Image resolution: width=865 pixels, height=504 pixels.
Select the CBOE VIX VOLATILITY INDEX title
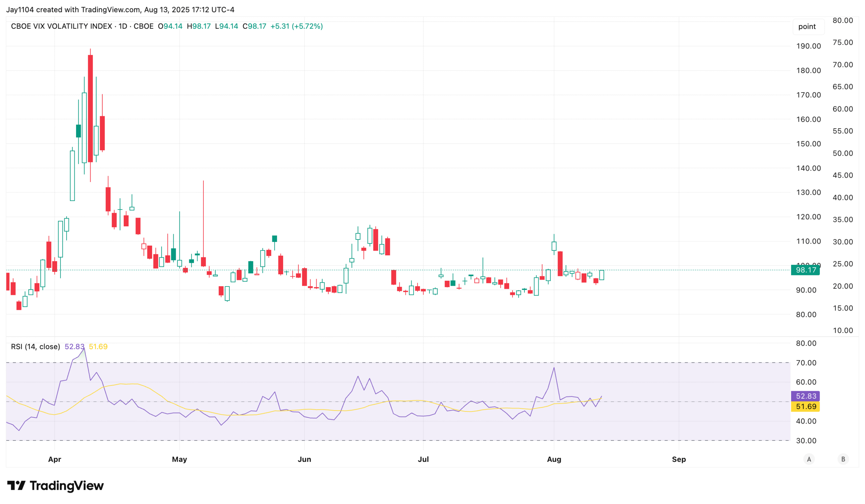coord(61,26)
